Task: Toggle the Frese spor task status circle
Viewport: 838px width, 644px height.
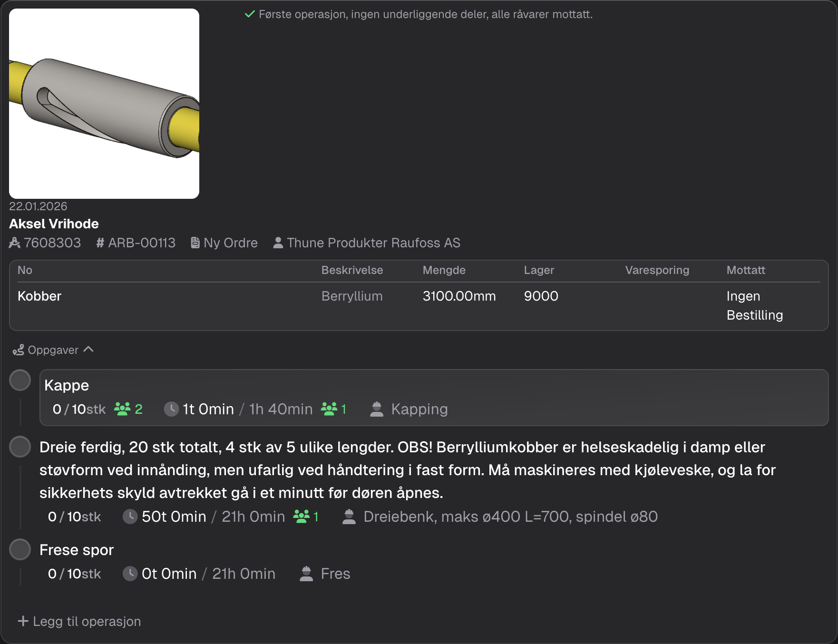Action: (x=20, y=550)
